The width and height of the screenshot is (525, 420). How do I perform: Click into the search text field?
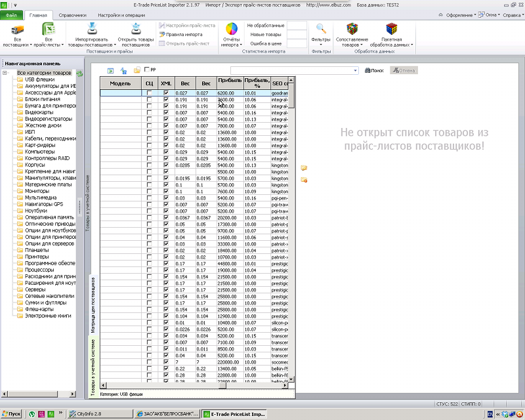pyautogui.click(x=291, y=71)
